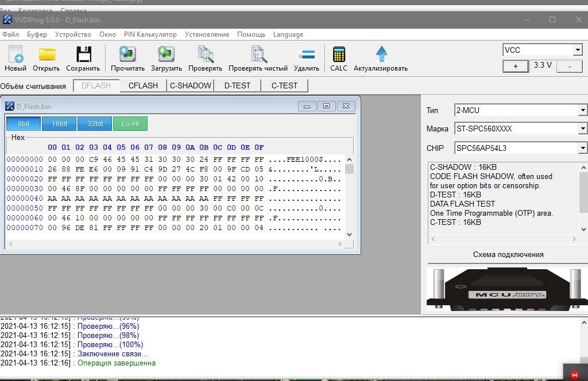Click the hex editor right scroll arrow
588x381 pixels.
point(340,244)
